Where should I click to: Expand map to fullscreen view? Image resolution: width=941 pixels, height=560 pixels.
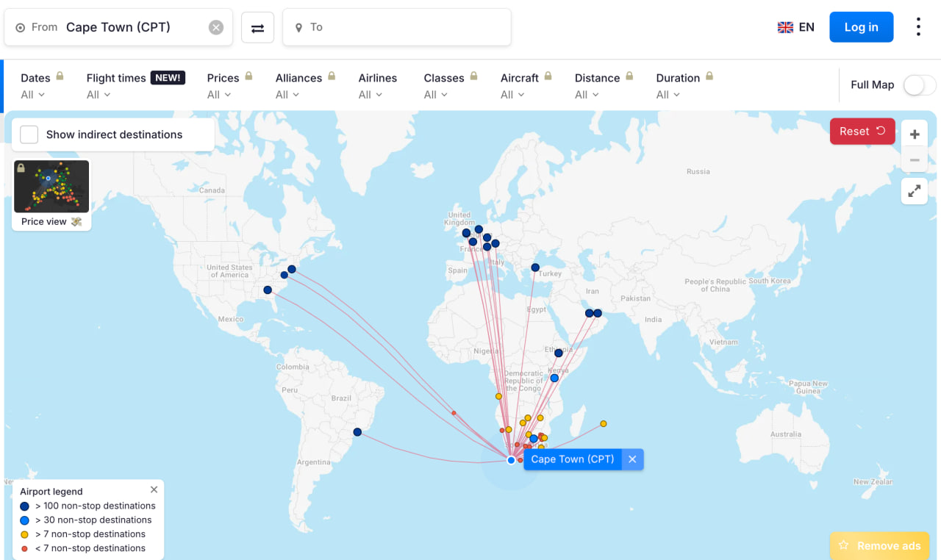pos(915,191)
